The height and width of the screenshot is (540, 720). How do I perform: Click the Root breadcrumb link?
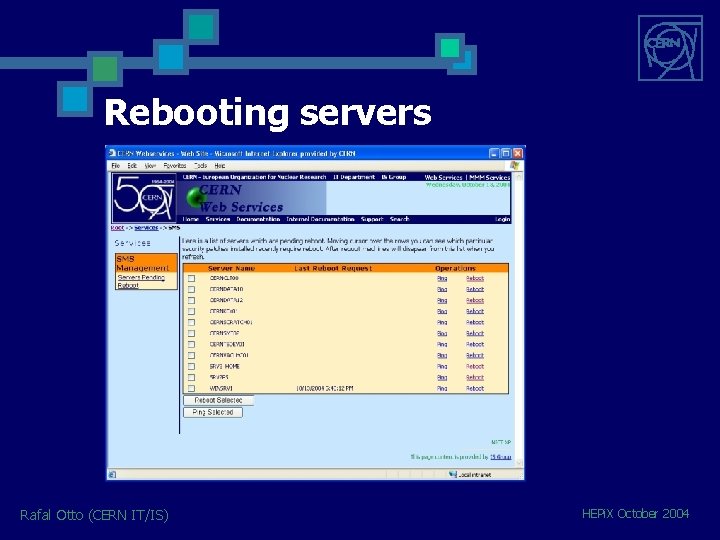pos(118,228)
